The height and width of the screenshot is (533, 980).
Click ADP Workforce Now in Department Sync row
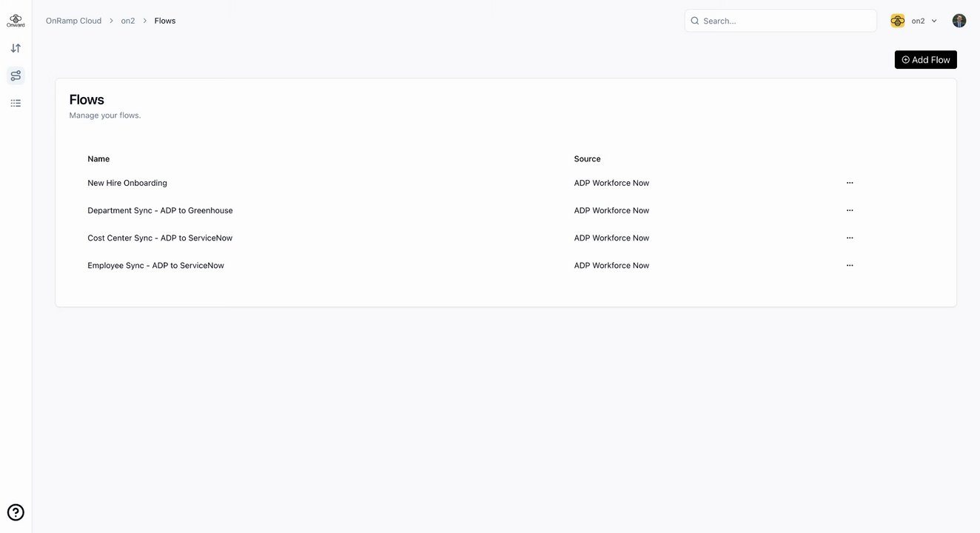[611, 210]
